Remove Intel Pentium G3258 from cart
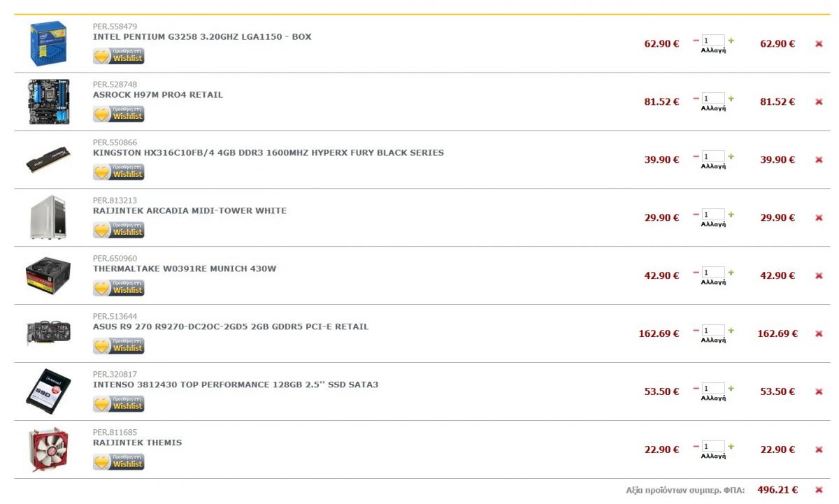 819,44
